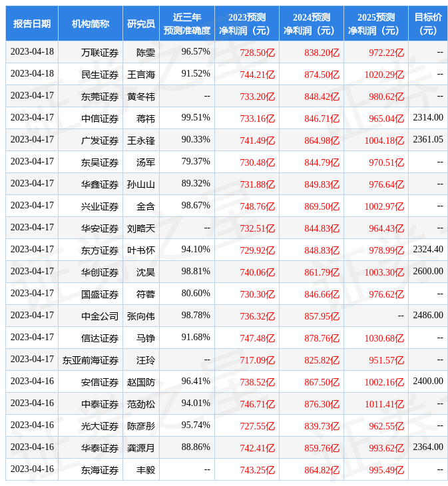Screen dimensions: 448x486
Task: Click the 2024预测净利润 column header
Action: (x=312, y=23)
